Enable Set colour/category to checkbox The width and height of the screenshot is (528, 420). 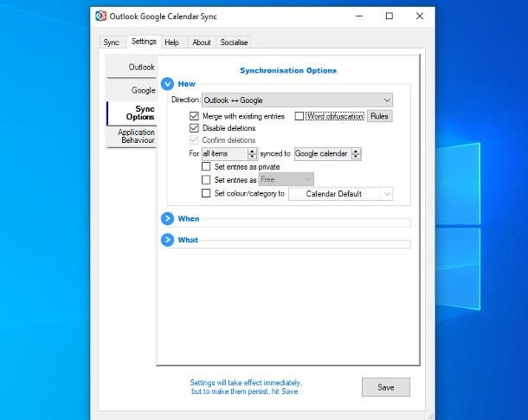pyautogui.click(x=206, y=193)
